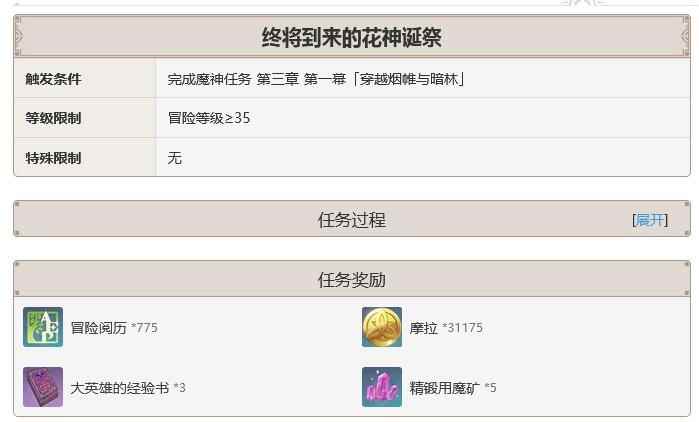Click the 特殊限制 row label

point(53,158)
